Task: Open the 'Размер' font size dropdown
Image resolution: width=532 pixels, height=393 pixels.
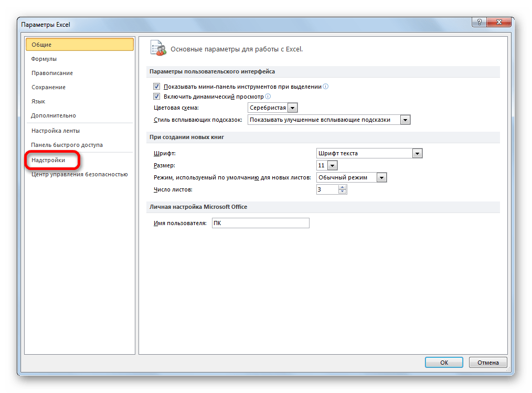Action: click(333, 166)
